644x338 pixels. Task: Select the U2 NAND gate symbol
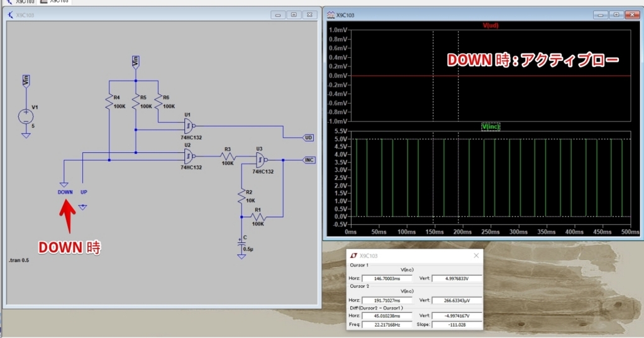tap(189, 156)
